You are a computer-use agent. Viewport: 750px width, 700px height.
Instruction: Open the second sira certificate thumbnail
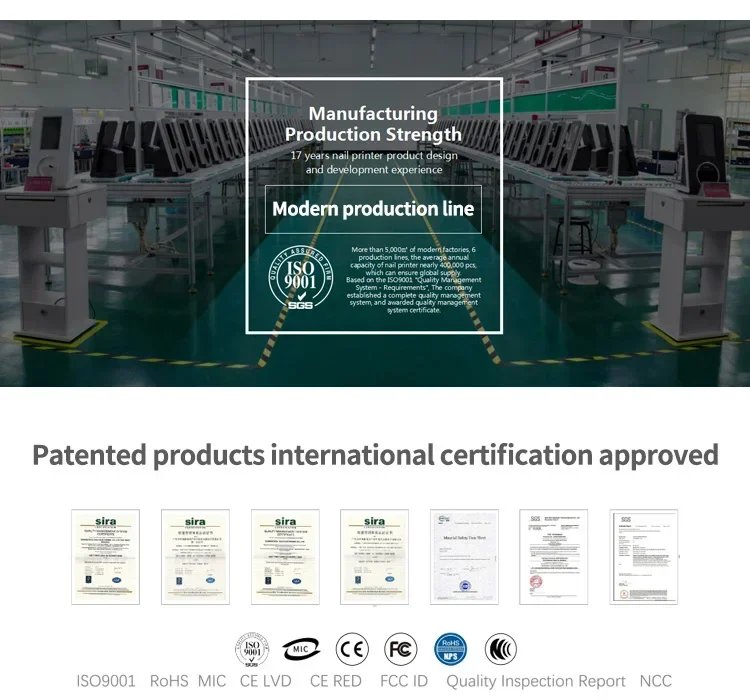195,557
